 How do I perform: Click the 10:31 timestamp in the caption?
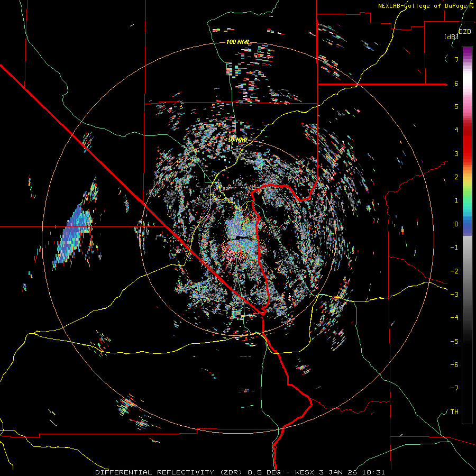coord(373,472)
